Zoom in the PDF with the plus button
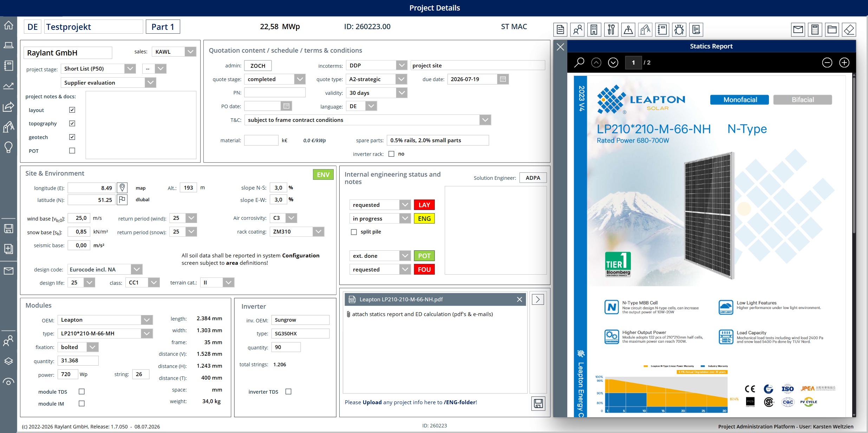Screen dimensions: 868x433 coord(844,63)
